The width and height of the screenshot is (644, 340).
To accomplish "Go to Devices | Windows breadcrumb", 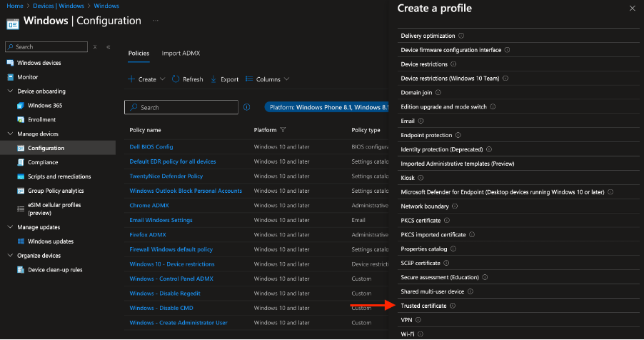I will [59, 6].
